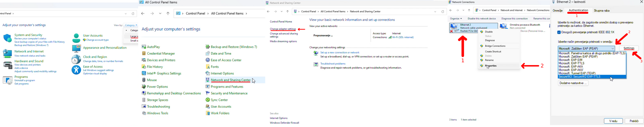Select Rename in the context menu
Screen dimensions: 644x127
coord(499,60)
